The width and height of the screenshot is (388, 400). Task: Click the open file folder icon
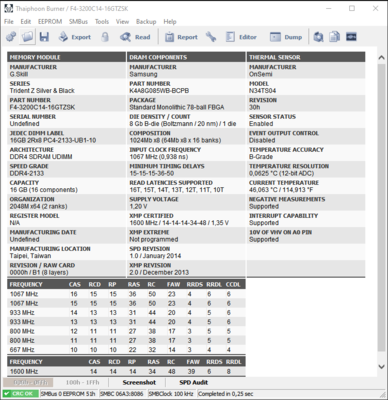(27, 37)
